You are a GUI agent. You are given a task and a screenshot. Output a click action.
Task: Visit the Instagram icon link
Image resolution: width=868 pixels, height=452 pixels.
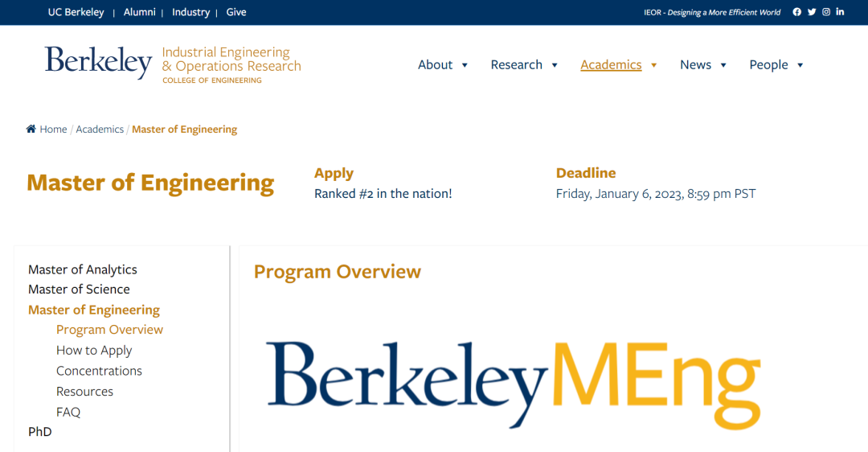(x=826, y=12)
